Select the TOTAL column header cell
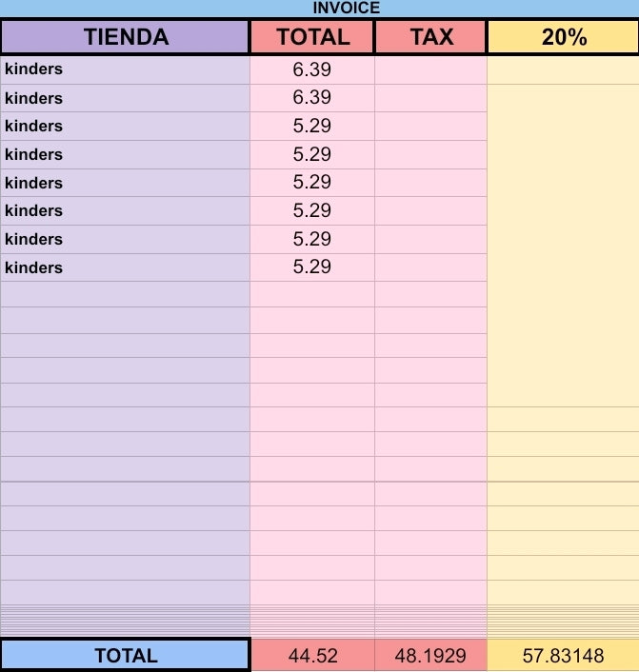The image size is (639, 672). (x=312, y=37)
